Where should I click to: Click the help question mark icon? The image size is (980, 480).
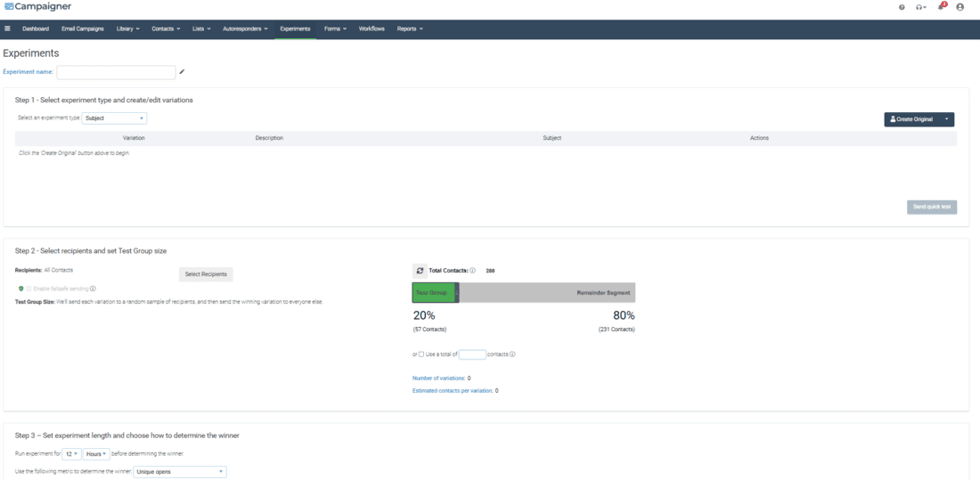click(902, 7)
